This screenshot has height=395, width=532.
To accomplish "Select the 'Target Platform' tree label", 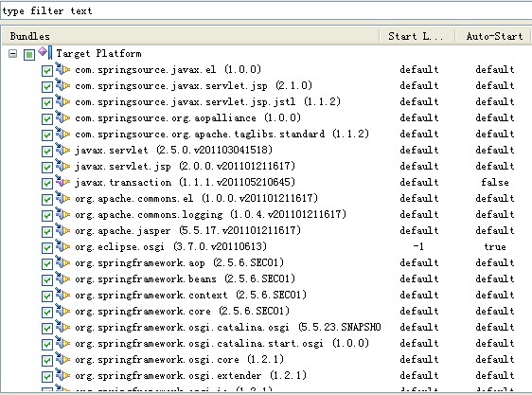I will (x=98, y=54).
